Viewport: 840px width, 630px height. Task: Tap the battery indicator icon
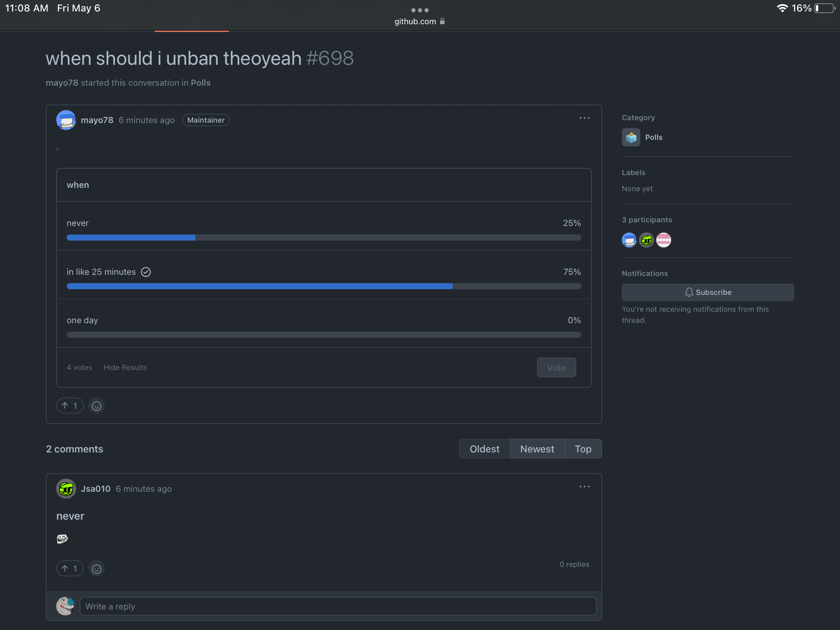825,8
